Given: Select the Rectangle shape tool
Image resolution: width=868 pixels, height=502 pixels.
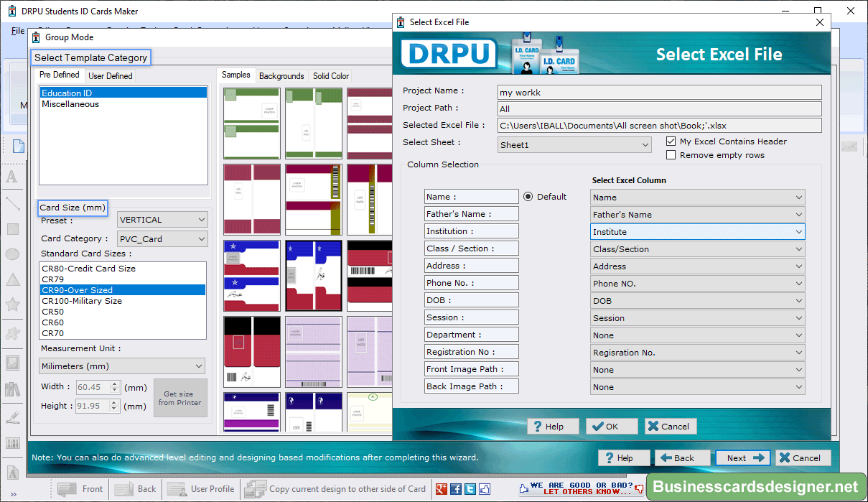Looking at the screenshot, I should coord(12,229).
